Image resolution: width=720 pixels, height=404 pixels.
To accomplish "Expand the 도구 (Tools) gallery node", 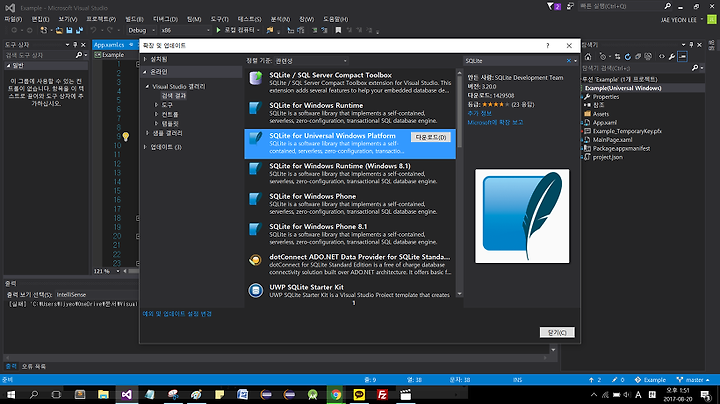I will (x=157, y=105).
